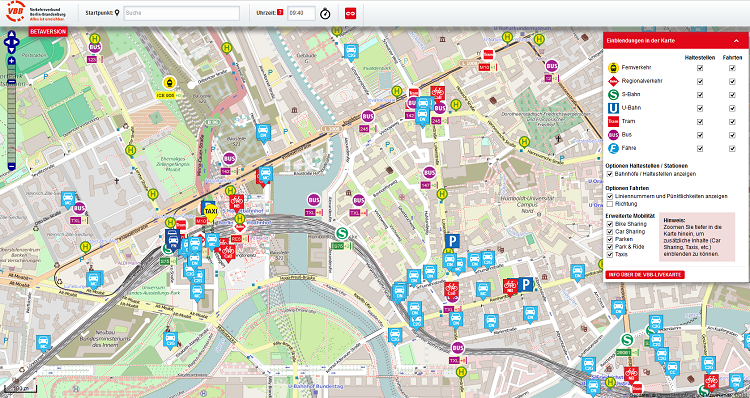Viewport: 750px width, 398px height.
Task: Uncheck the Tram Haltestellen checkbox
Action: coord(700,122)
